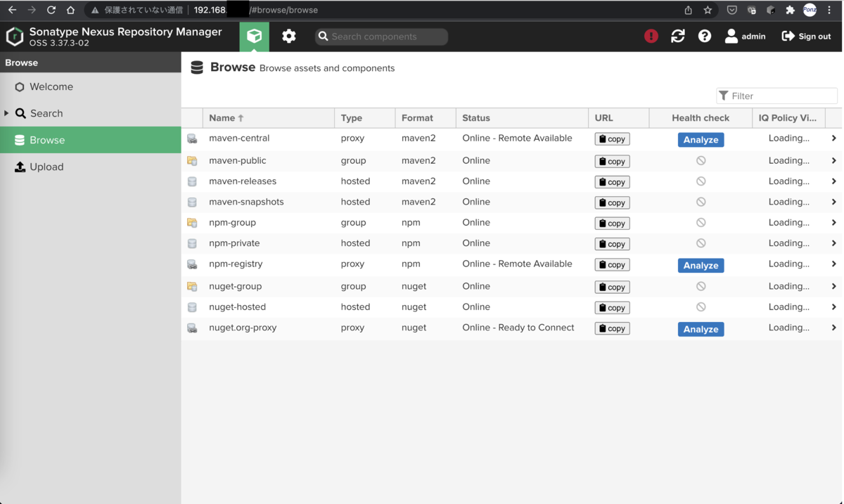Open the nuget-group repository name

(235, 286)
